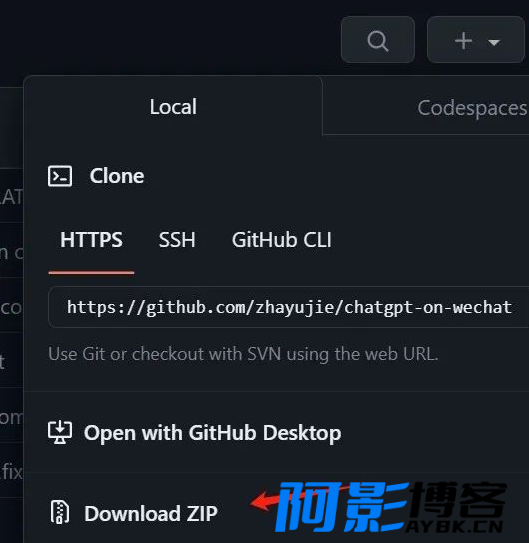Click the AYBK.CN watermark text
Viewport: 529px width, 543px height.
[x=454, y=526]
